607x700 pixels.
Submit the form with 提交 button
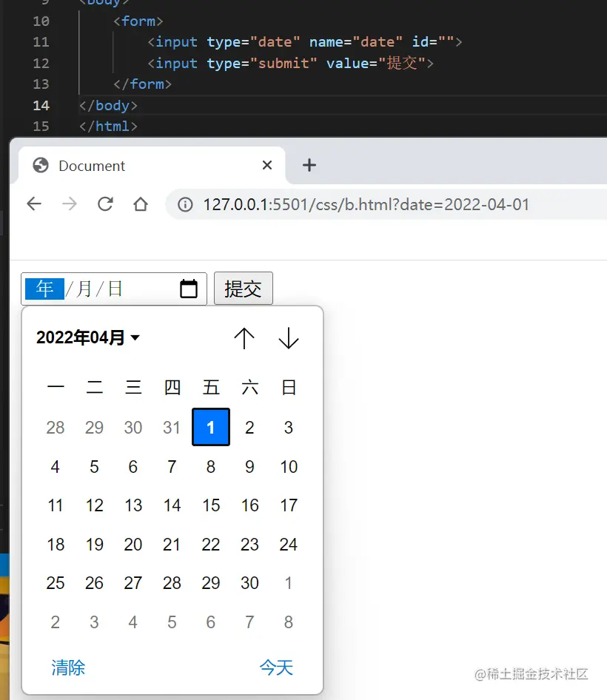(244, 289)
